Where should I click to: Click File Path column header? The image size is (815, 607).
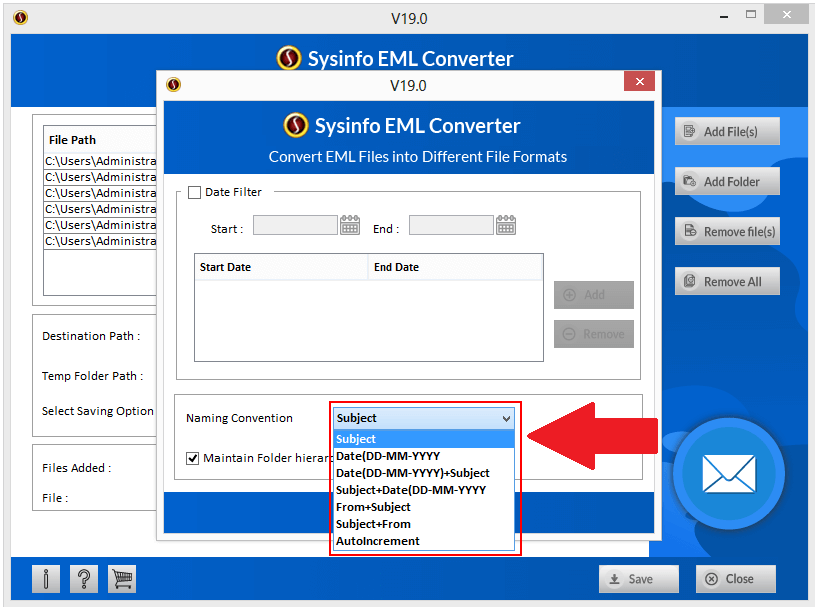click(x=100, y=140)
